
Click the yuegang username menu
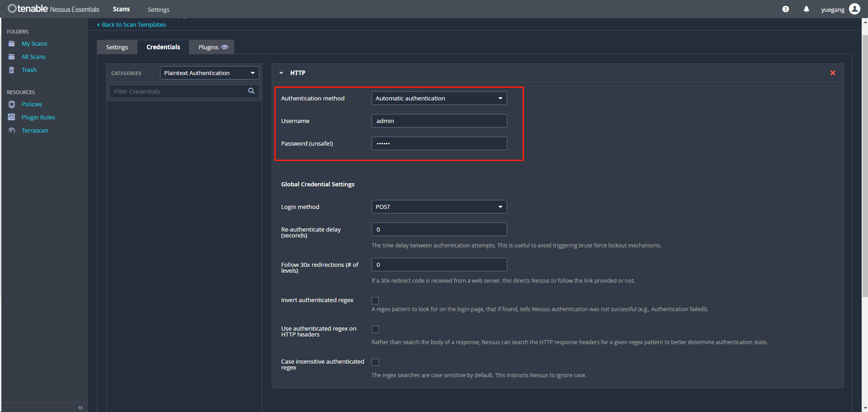point(833,9)
